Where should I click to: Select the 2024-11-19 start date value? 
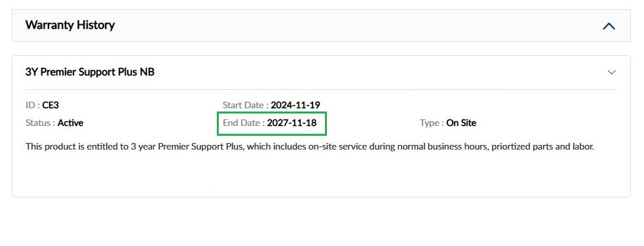(295, 105)
